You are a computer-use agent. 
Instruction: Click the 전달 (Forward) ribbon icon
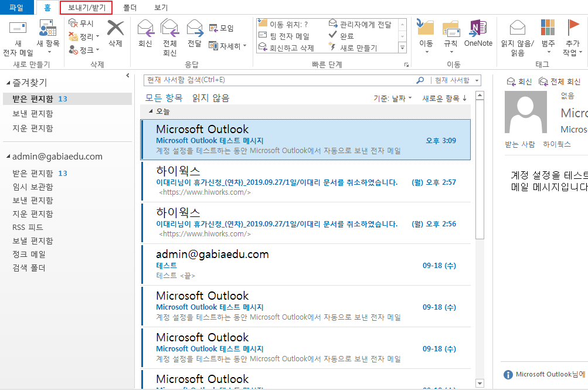[x=195, y=28]
